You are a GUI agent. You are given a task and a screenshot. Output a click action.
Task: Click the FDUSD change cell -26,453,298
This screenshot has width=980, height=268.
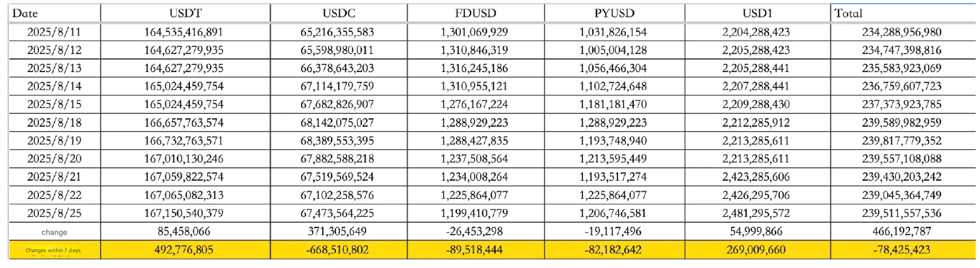[x=476, y=231]
